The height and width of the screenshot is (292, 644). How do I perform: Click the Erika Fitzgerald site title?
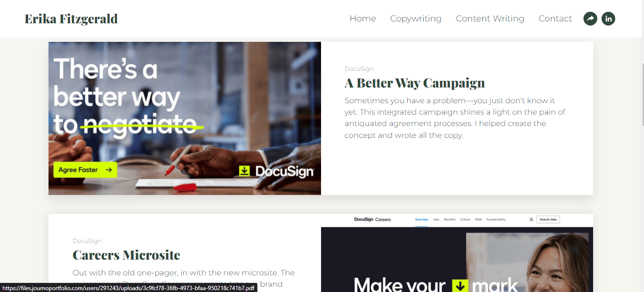(x=71, y=19)
